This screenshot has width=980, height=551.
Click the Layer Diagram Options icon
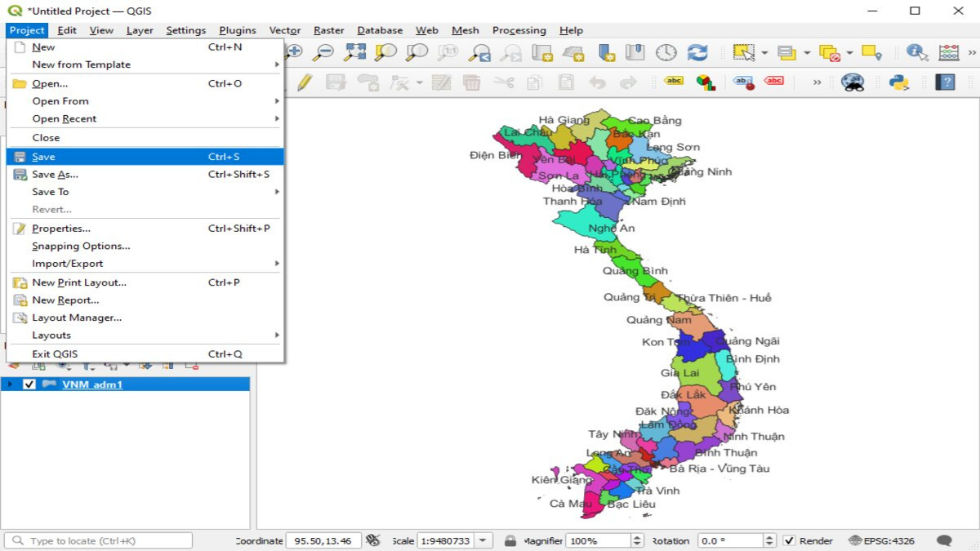point(706,82)
